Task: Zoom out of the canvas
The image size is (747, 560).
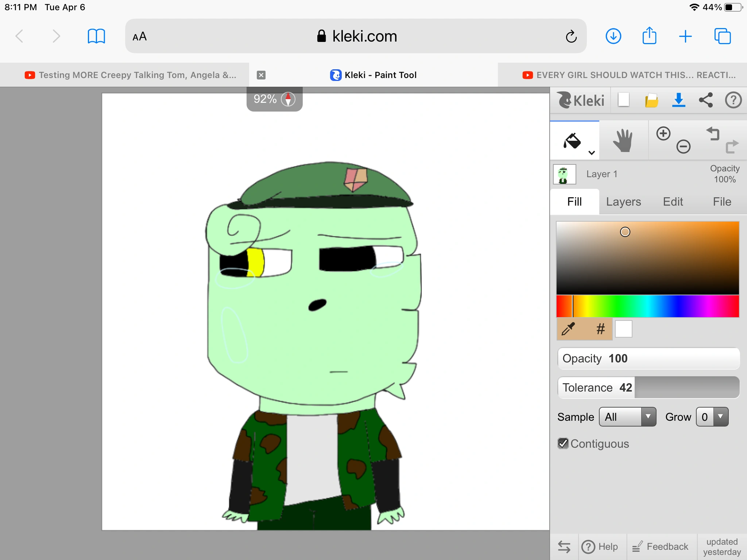Action: pyautogui.click(x=683, y=147)
